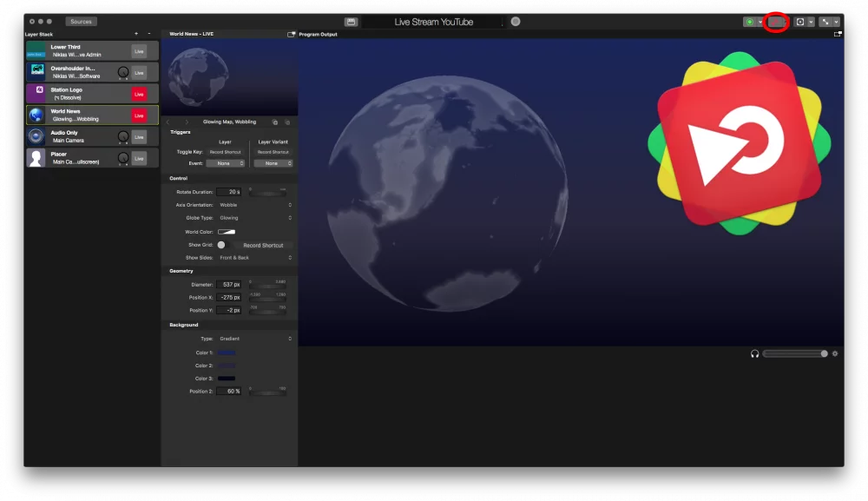Go to previous layer variant arrow
868x501 pixels.
168,122
